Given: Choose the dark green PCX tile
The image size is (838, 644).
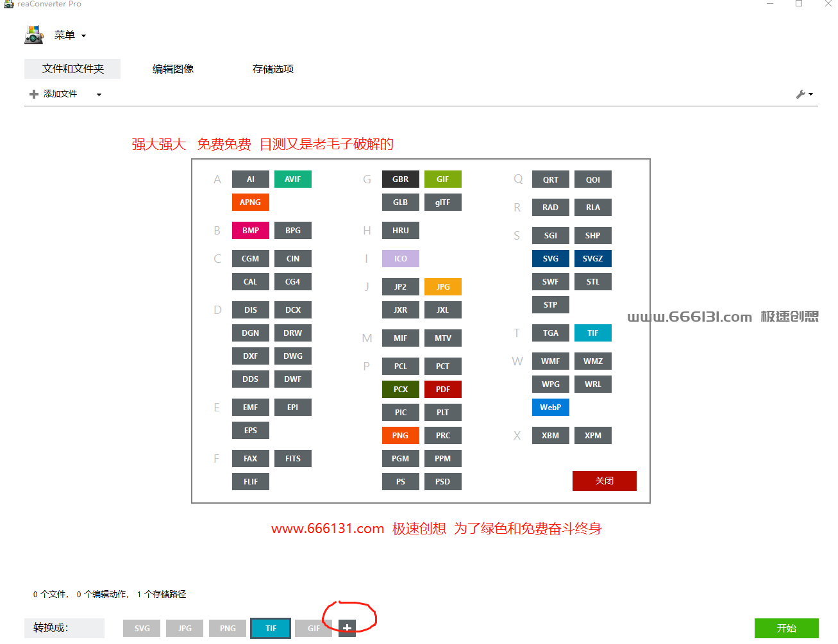Looking at the screenshot, I should (x=401, y=390).
